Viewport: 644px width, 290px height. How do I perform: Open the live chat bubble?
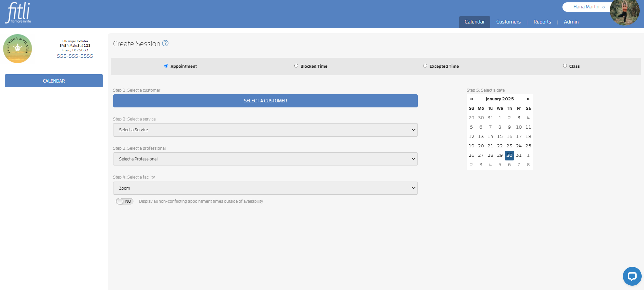pos(632,276)
